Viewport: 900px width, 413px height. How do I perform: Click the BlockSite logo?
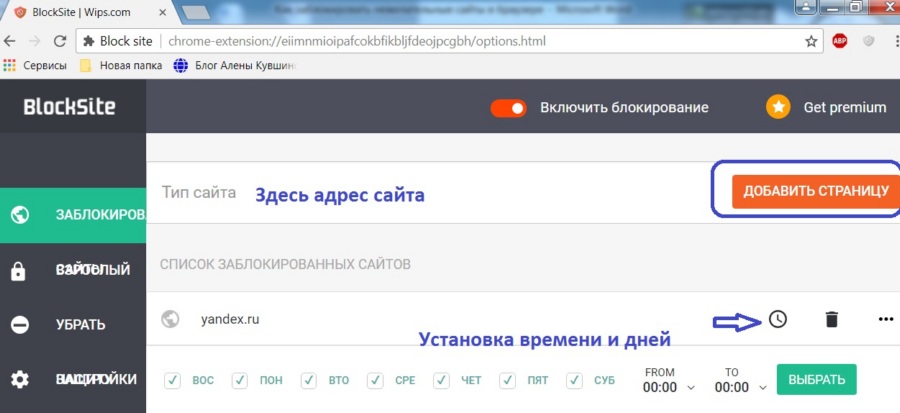69,107
